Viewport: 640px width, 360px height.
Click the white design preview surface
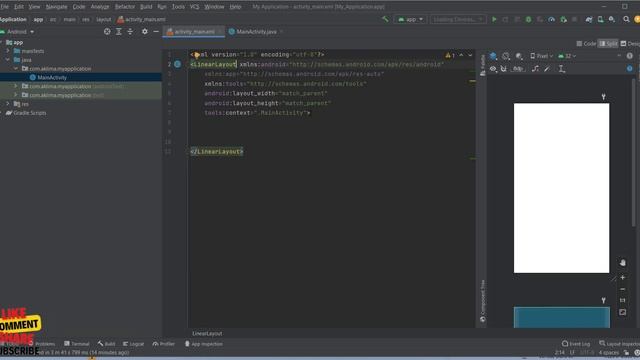click(561, 188)
